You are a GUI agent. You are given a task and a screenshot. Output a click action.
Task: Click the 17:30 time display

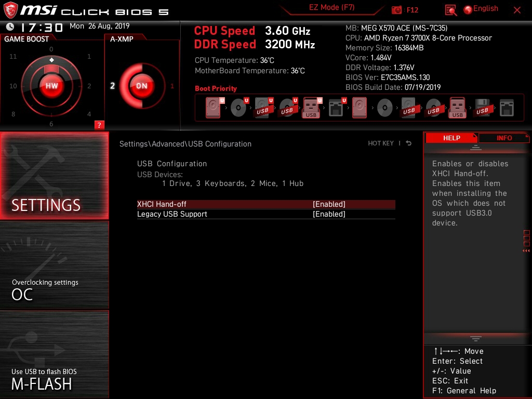pyautogui.click(x=42, y=27)
